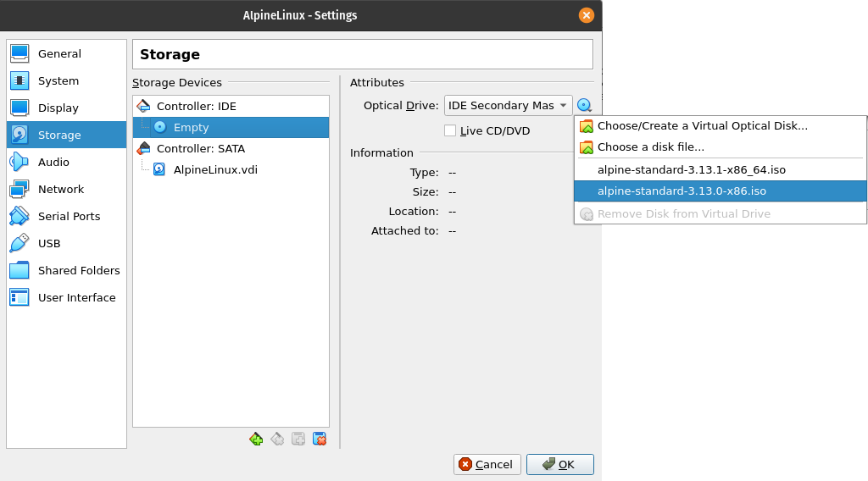Select the Controller: IDE tree entry

pyautogui.click(x=231, y=106)
